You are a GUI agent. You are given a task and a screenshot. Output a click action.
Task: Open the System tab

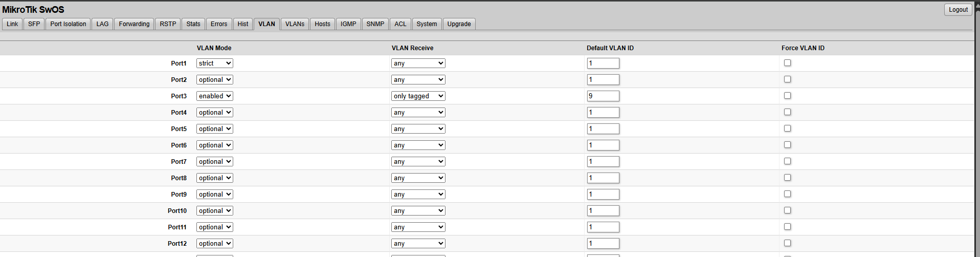coord(427,24)
